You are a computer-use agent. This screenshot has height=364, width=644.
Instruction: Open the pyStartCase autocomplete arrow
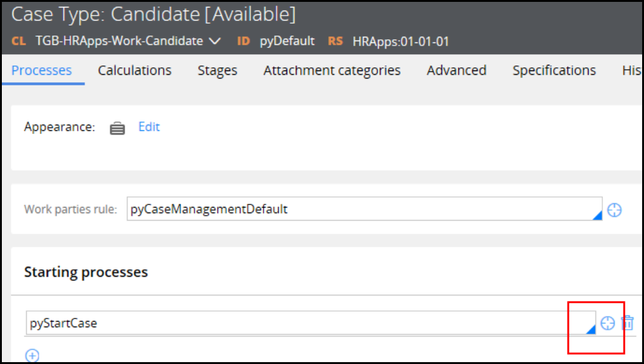click(590, 329)
